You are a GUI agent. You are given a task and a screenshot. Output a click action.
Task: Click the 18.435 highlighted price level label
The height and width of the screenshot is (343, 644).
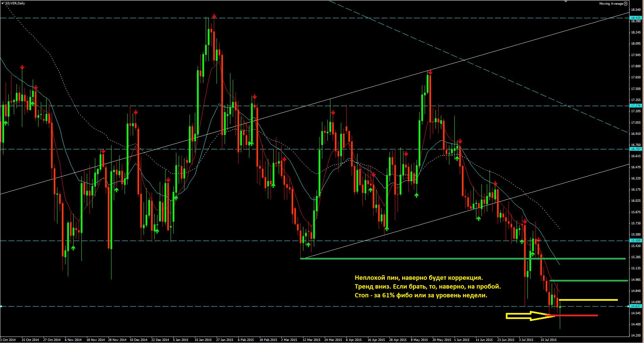636,18
